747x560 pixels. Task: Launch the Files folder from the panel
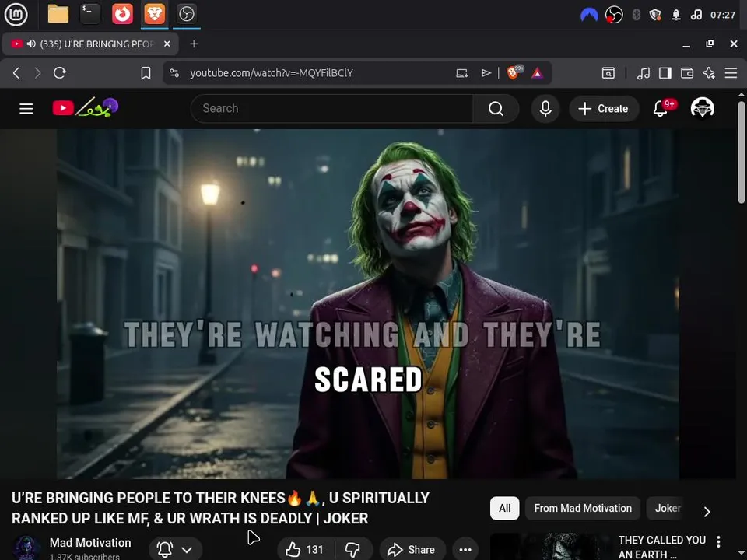tap(58, 14)
